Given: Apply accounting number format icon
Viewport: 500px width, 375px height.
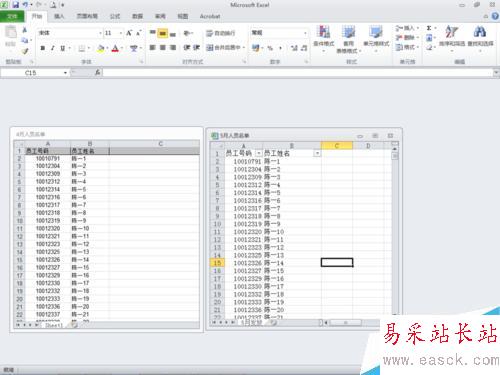Looking at the screenshot, I should point(256,48).
